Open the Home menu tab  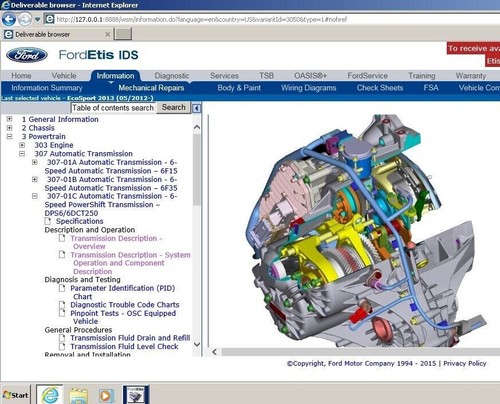[21, 76]
